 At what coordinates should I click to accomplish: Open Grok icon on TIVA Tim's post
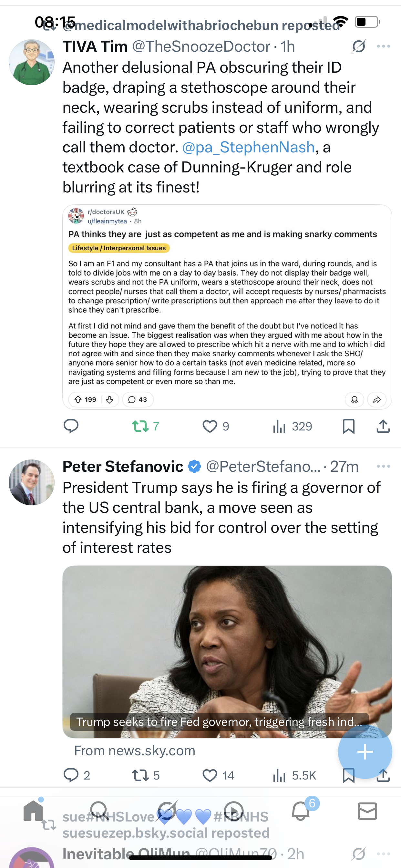(x=358, y=46)
